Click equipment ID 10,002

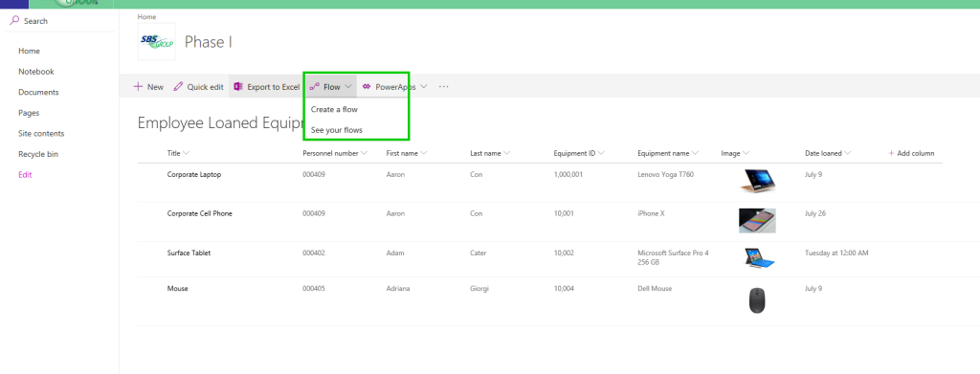pos(564,253)
